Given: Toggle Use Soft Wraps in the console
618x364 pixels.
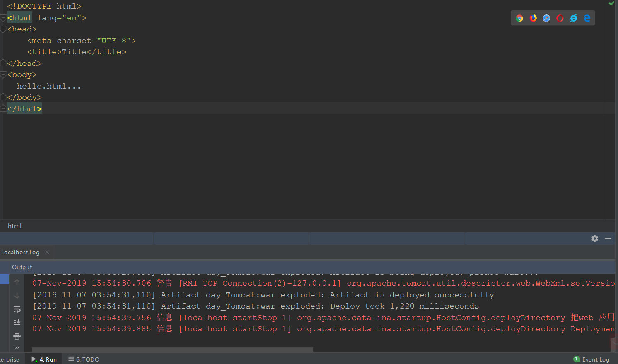Looking at the screenshot, I should click(17, 309).
